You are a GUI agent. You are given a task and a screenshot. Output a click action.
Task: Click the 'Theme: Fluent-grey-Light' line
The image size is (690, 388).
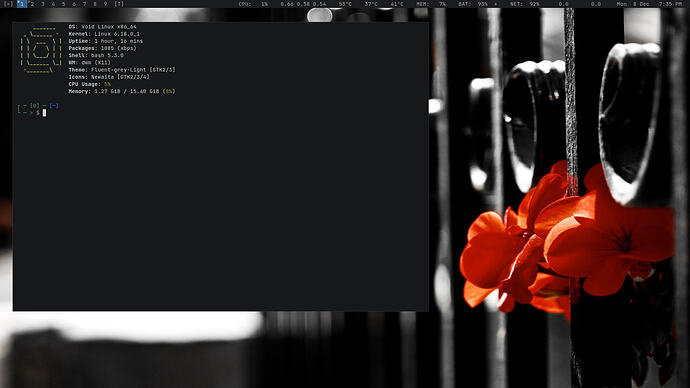[x=122, y=70]
